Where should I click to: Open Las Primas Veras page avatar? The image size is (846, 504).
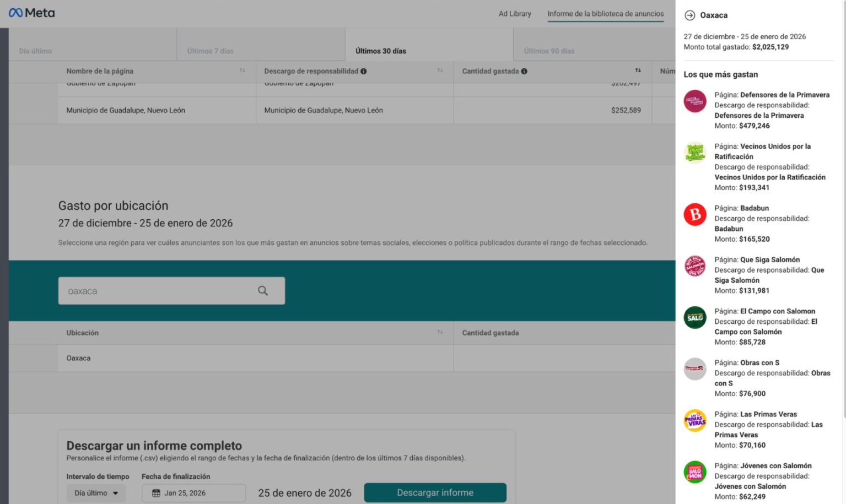(x=695, y=421)
